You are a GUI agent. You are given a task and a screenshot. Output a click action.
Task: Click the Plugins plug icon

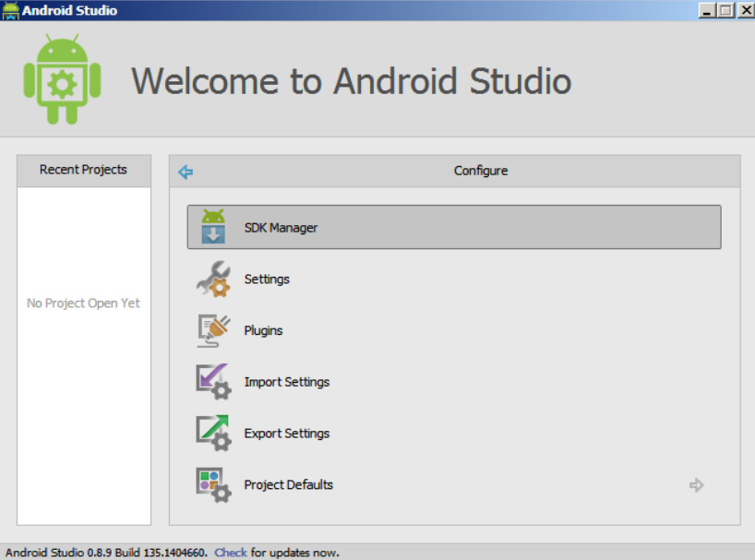213,330
